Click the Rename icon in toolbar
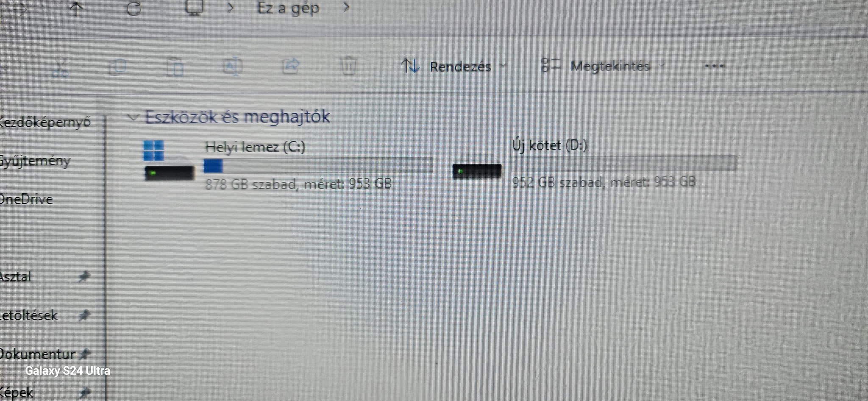Screen dimensions: 868x401 coord(232,67)
